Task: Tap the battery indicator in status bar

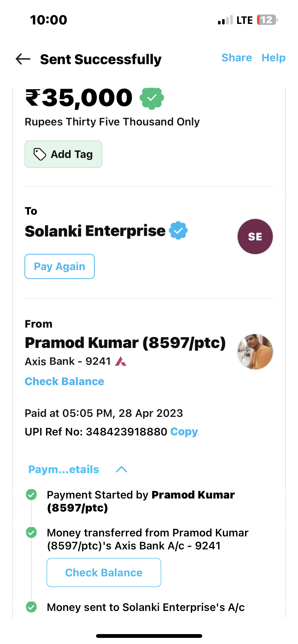Action: pos(267,20)
